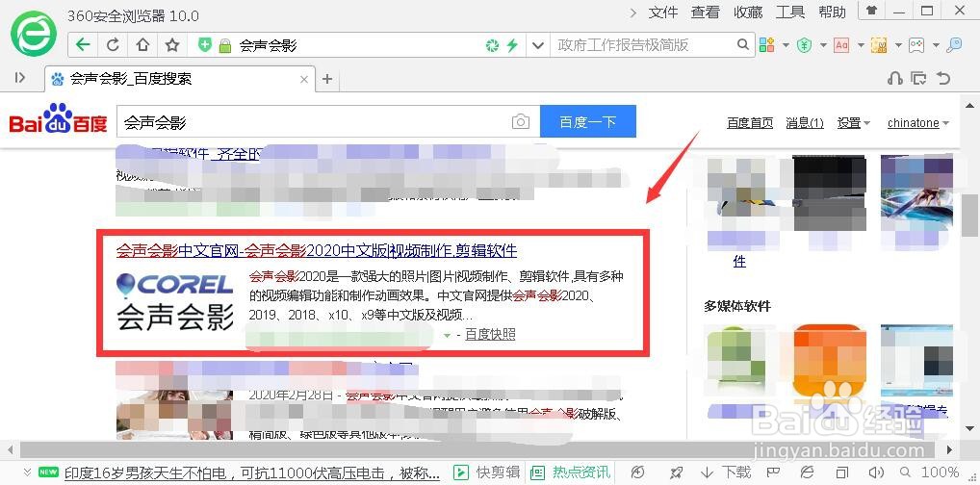
Task: Click the 100% zoom level control
Action: click(x=931, y=472)
